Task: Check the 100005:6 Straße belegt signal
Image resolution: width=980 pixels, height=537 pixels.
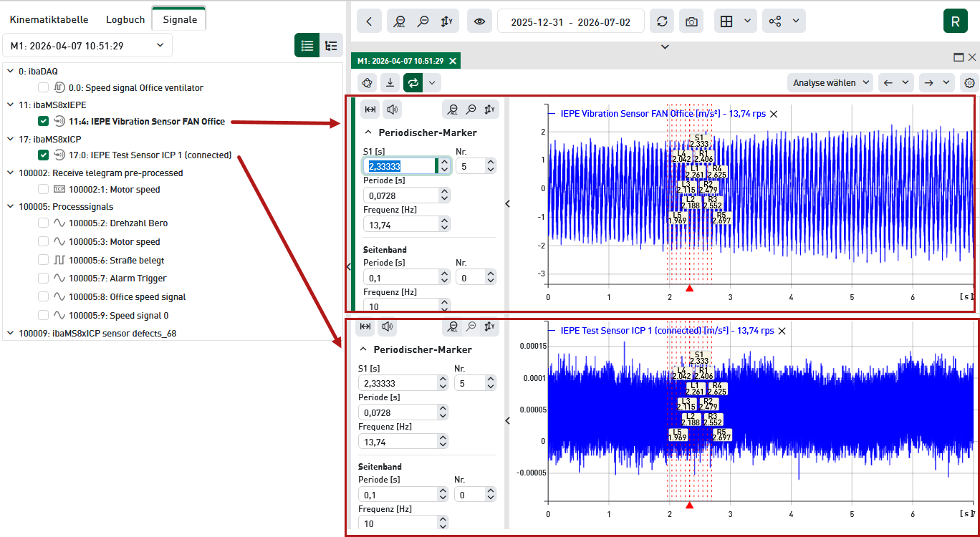Action: point(43,261)
